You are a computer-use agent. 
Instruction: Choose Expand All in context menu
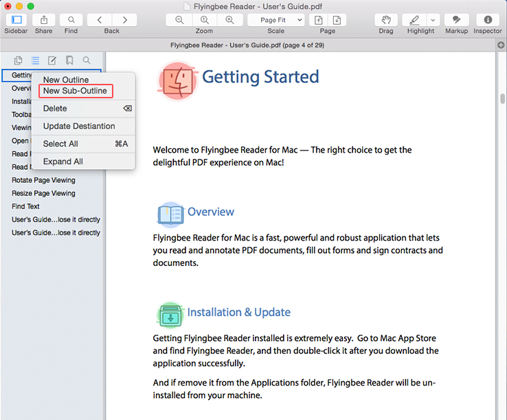[83, 162]
